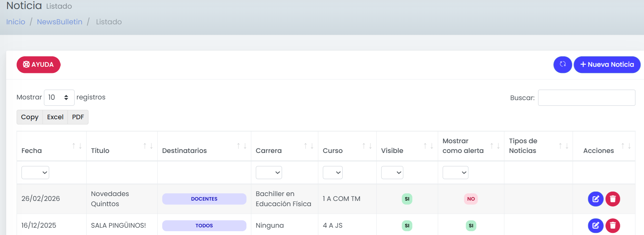Sort by Curso column arrows
The width and height of the screenshot is (644, 235).
367,146
